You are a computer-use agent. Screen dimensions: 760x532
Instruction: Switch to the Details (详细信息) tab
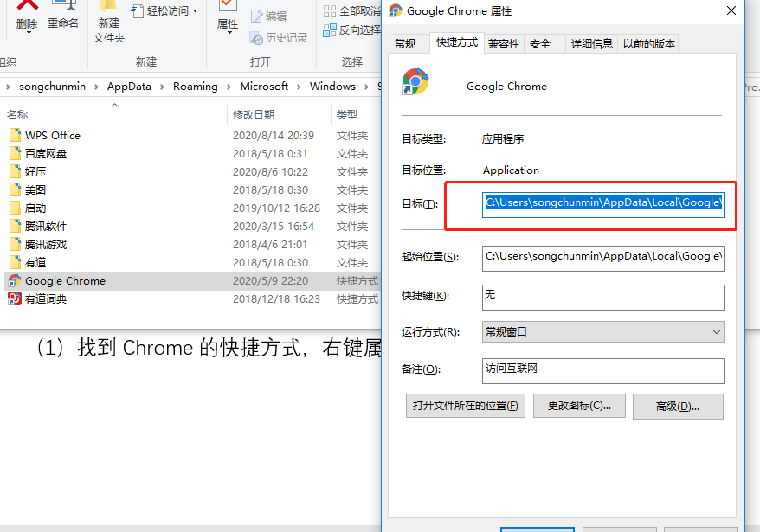pyautogui.click(x=592, y=43)
